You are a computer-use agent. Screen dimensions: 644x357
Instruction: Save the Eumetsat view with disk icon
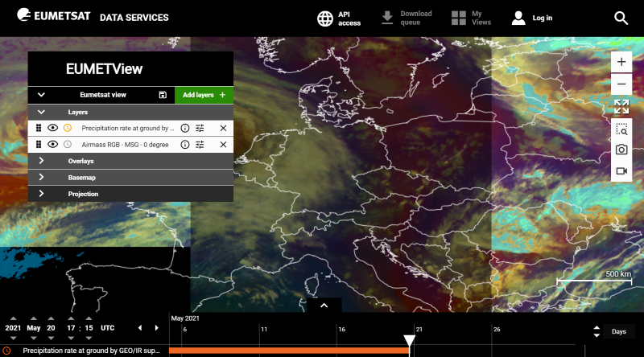point(163,95)
